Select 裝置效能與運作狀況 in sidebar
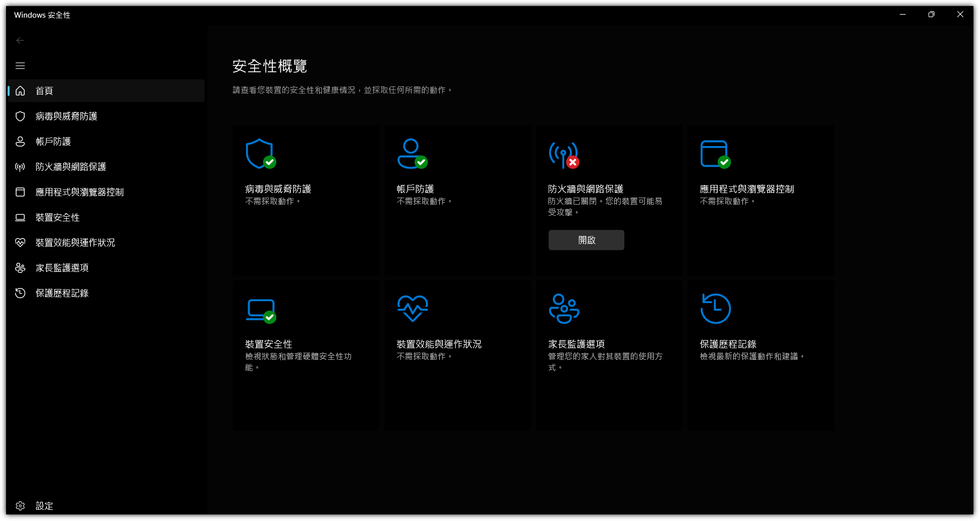The image size is (980, 521). click(106, 243)
